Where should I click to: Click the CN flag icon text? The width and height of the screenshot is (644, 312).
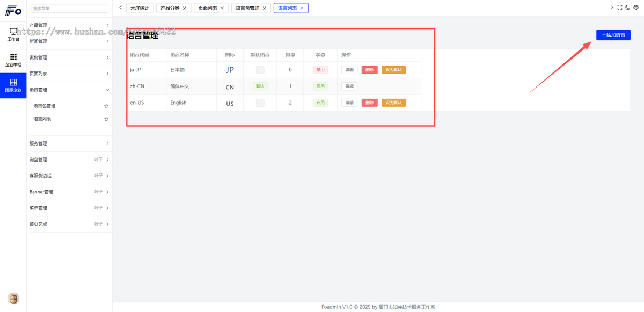click(x=230, y=87)
